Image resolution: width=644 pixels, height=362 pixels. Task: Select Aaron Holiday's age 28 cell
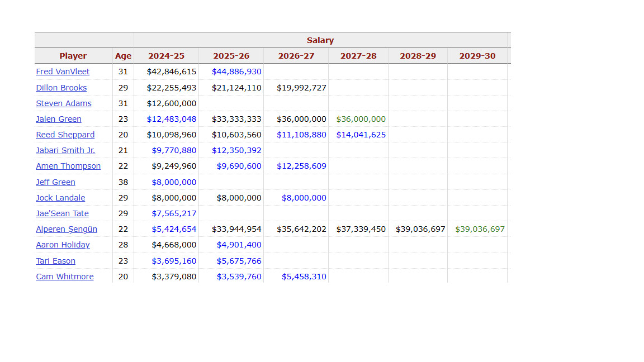coord(123,245)
